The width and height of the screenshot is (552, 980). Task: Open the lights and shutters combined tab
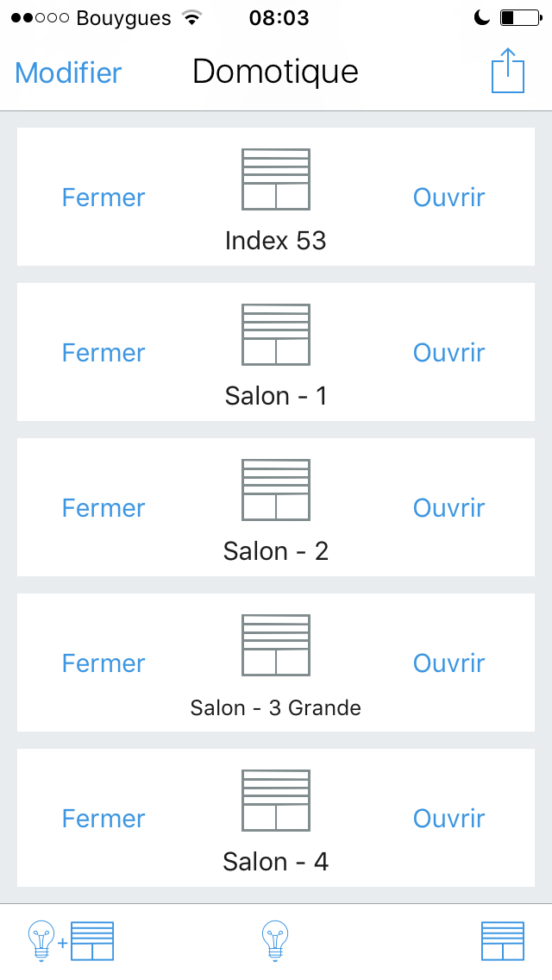coord(71,940)
